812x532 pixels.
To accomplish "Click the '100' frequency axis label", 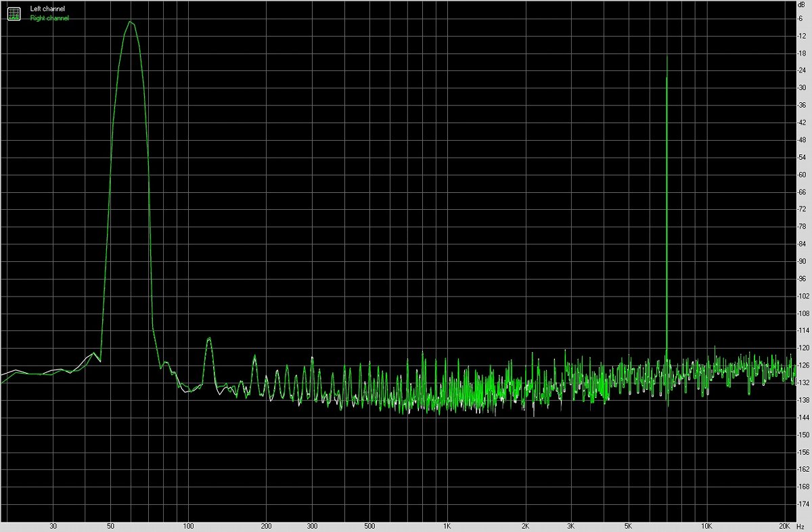I will click(x=189, y=525).
